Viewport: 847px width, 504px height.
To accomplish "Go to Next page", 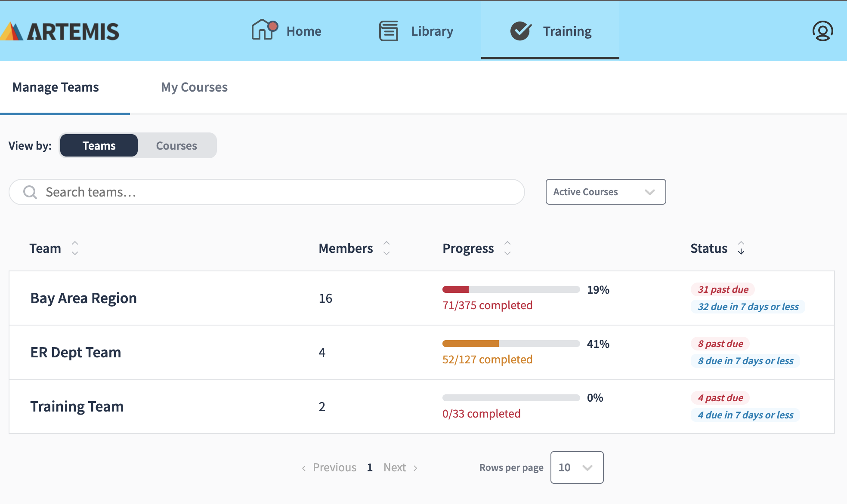I will click(400, 467).
